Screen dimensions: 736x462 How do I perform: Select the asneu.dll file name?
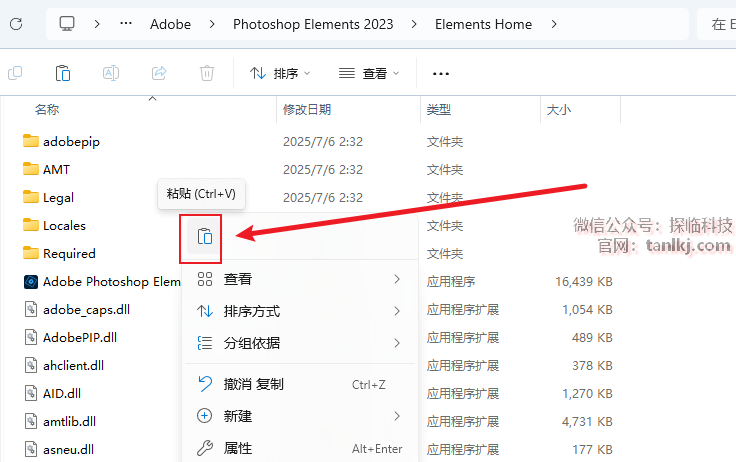pyautogui.click(x=69, y=449)
